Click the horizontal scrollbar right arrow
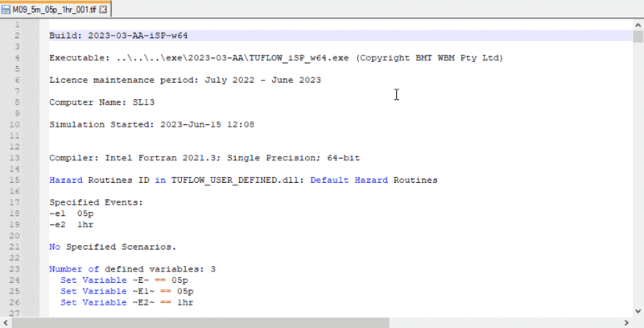 click(625, 322)
